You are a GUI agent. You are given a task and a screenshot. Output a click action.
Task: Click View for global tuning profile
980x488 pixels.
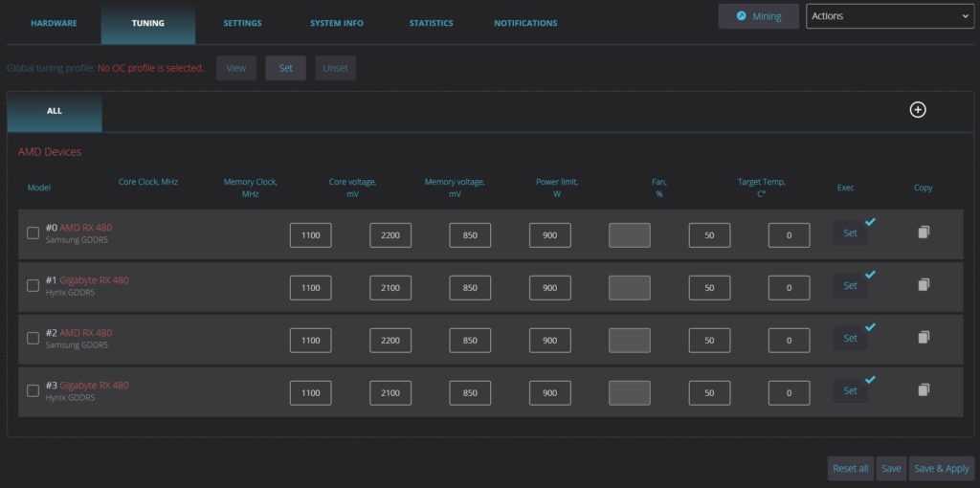pyautogui.click(x=235, y=68)
